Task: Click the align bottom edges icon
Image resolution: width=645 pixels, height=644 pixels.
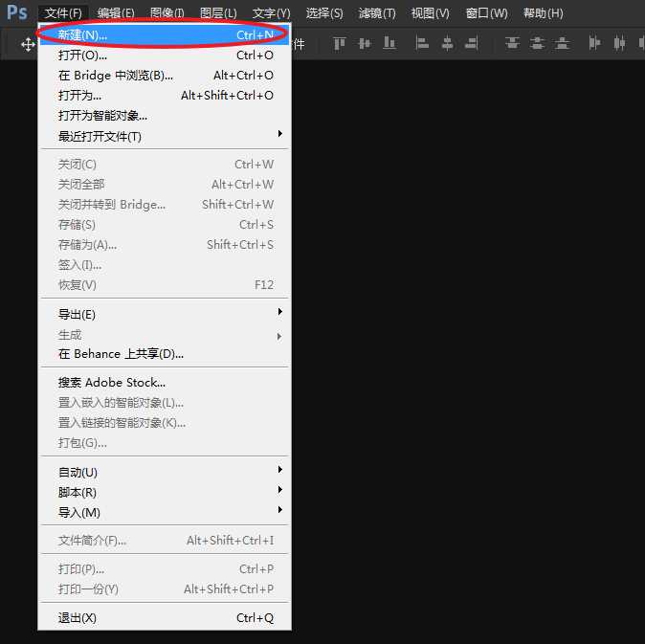Action: (x=389, y=43)
